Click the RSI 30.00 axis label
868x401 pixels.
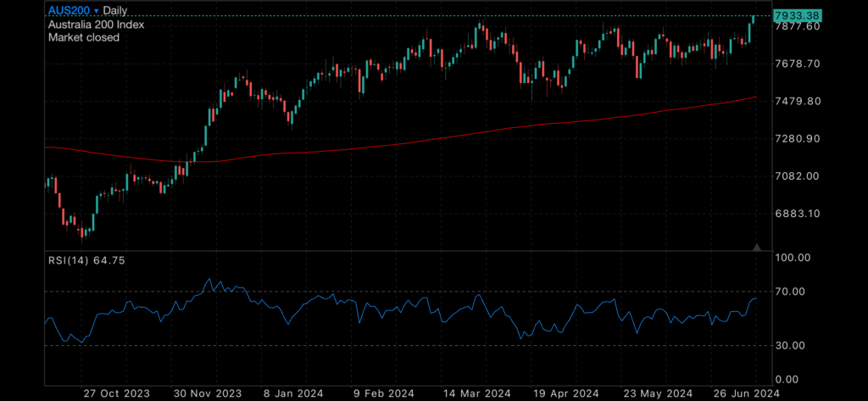792,346
